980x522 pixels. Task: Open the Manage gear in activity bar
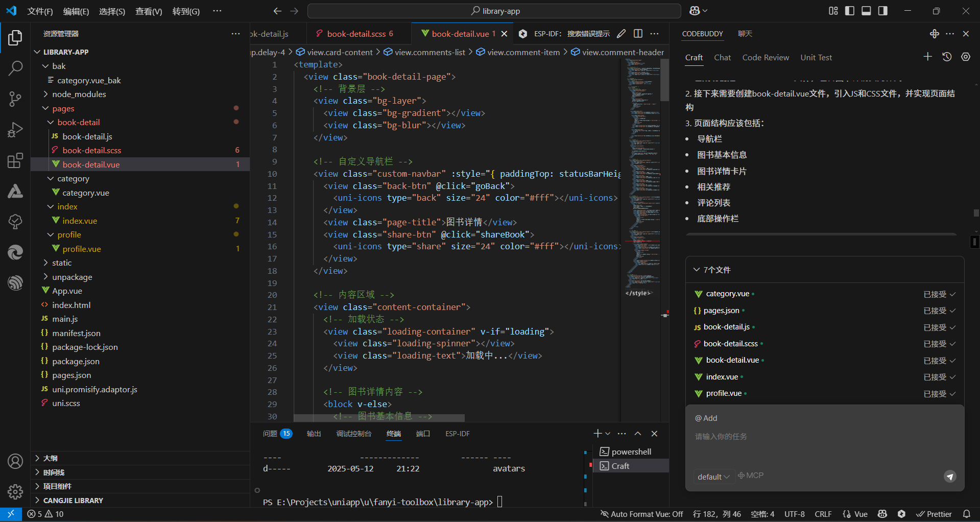point(15,492)
